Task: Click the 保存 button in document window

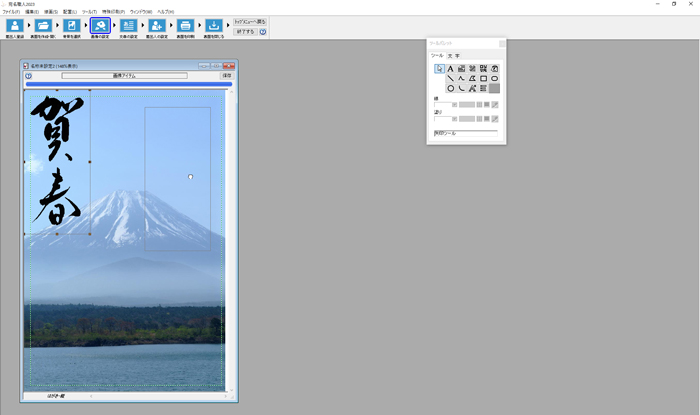Action: (x=226, y=75)
